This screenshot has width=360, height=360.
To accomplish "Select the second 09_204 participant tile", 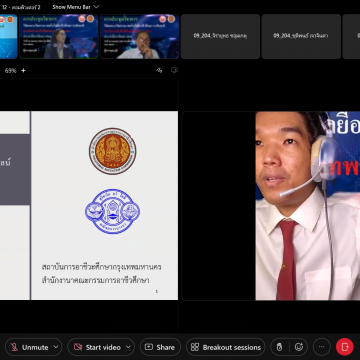I will pyautogui.click(x=301, y=36).
